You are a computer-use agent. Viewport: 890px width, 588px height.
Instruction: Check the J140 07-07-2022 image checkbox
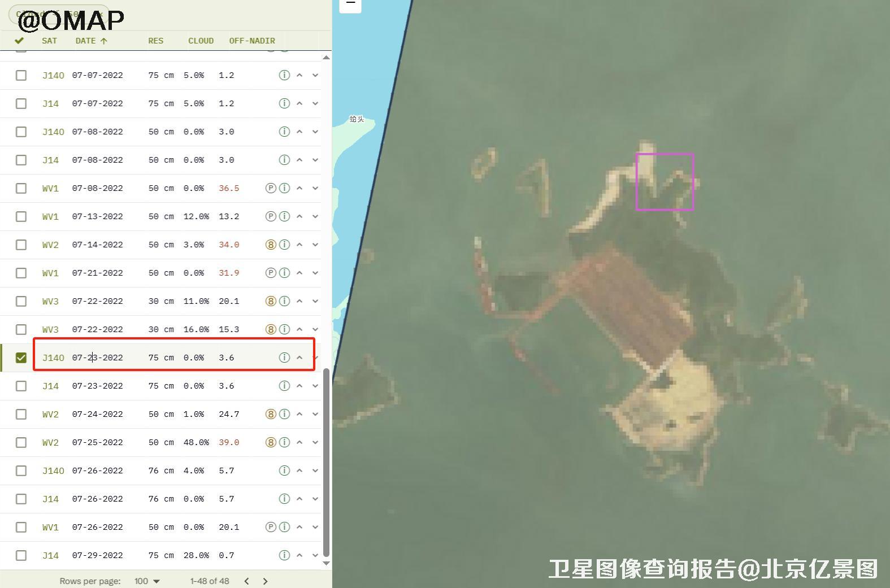pos(21,75)
